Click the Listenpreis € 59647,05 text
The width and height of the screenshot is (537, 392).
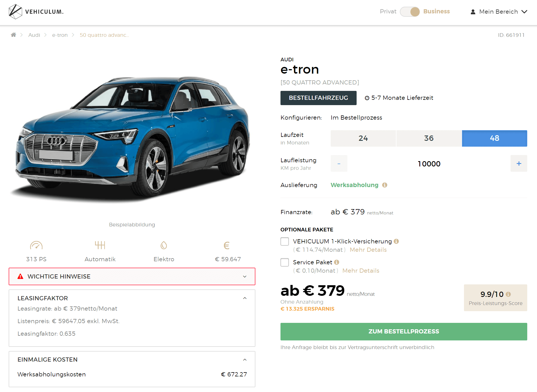coord(69,321)
